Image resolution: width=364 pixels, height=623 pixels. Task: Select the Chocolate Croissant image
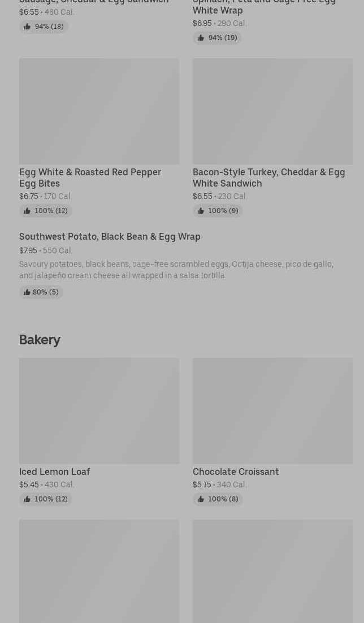click(x=272, y=411)
